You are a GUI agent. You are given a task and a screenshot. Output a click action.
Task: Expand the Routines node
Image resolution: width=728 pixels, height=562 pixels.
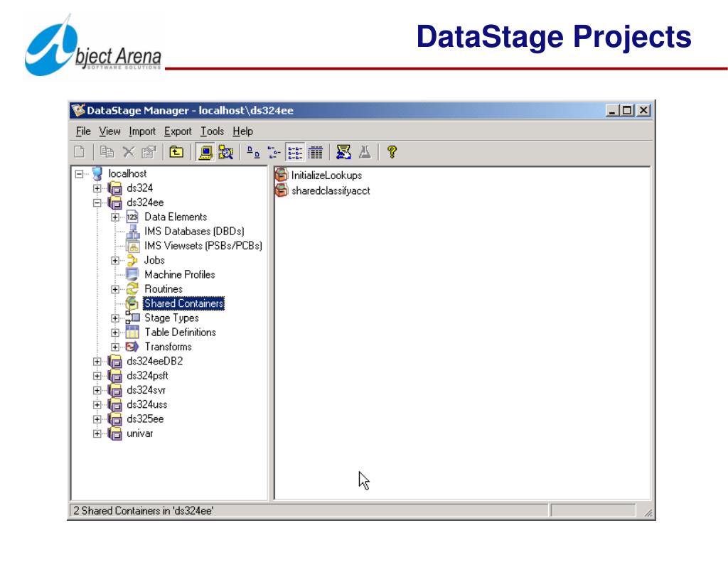point(115,290)
